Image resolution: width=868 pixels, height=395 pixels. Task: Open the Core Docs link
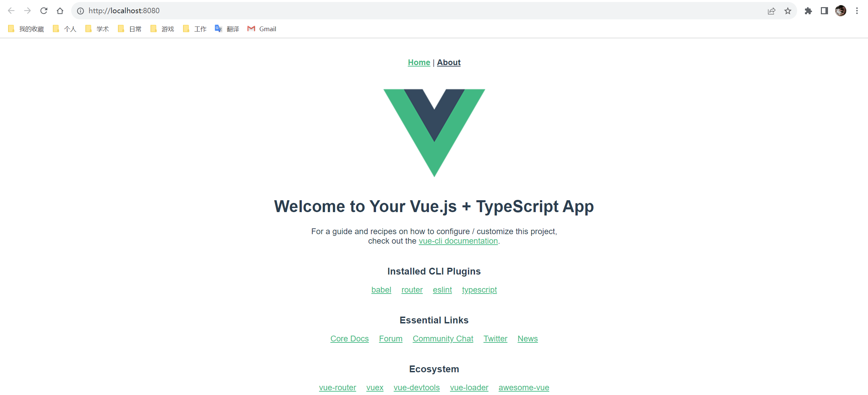pos(350,339)
